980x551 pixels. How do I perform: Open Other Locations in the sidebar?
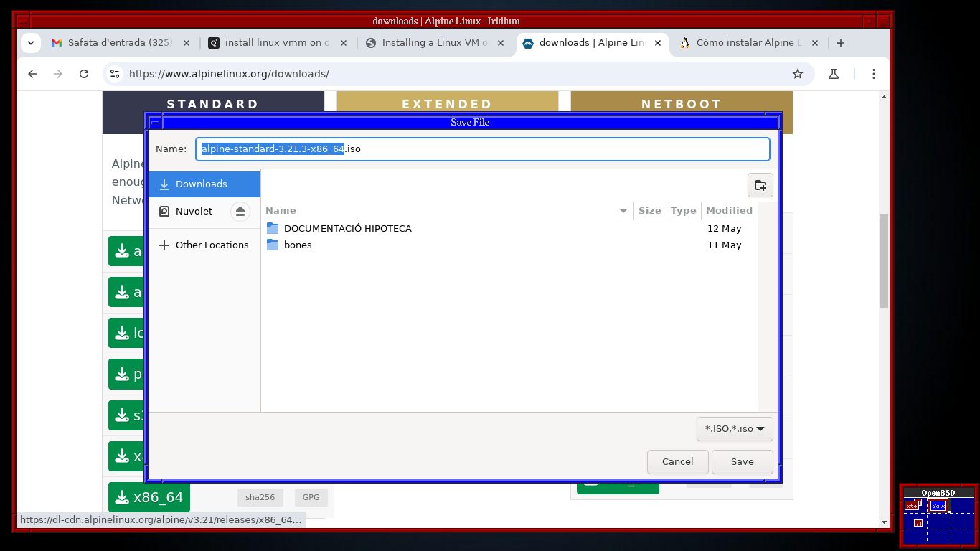(204, 245)
